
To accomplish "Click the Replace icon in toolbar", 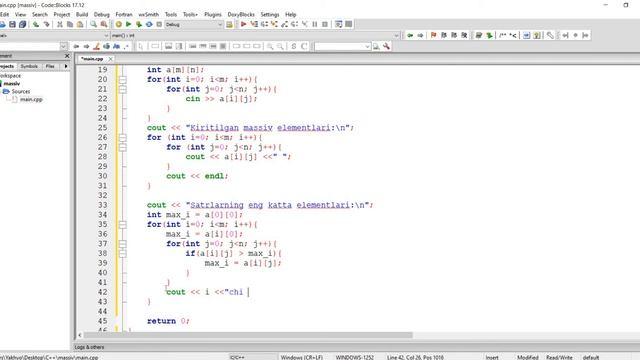I will pyautogui.click(x=104, y=24).
